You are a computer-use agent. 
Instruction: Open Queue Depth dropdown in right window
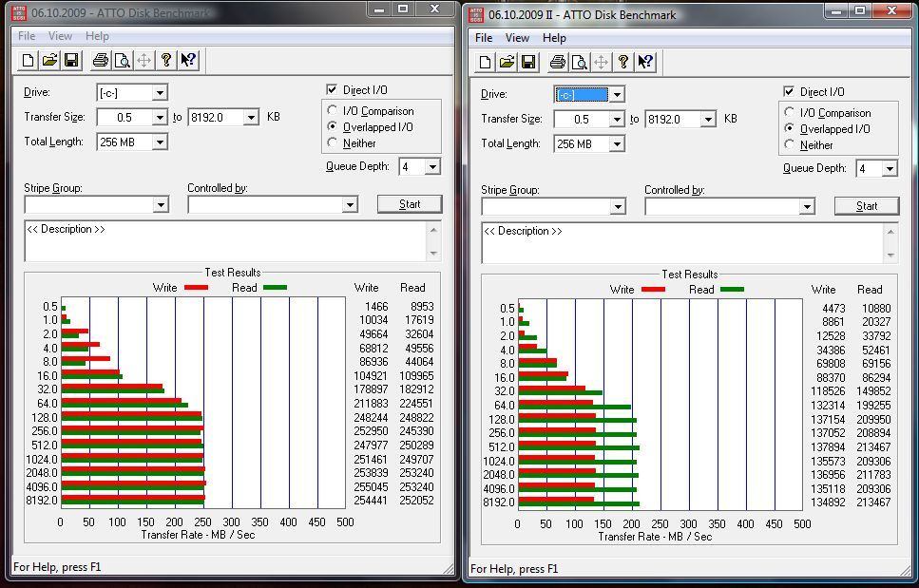pyautogui.click(x=890, y=169)
